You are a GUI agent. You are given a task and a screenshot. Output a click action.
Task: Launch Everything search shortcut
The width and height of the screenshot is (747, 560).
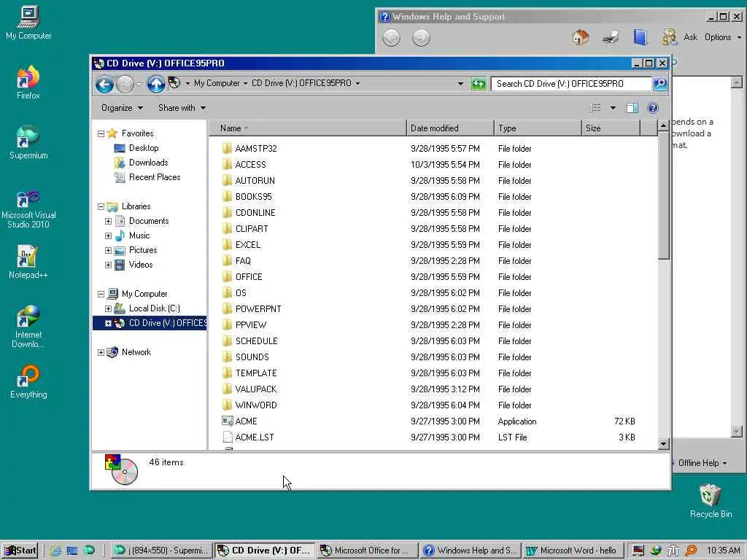[x=28, y=381]
